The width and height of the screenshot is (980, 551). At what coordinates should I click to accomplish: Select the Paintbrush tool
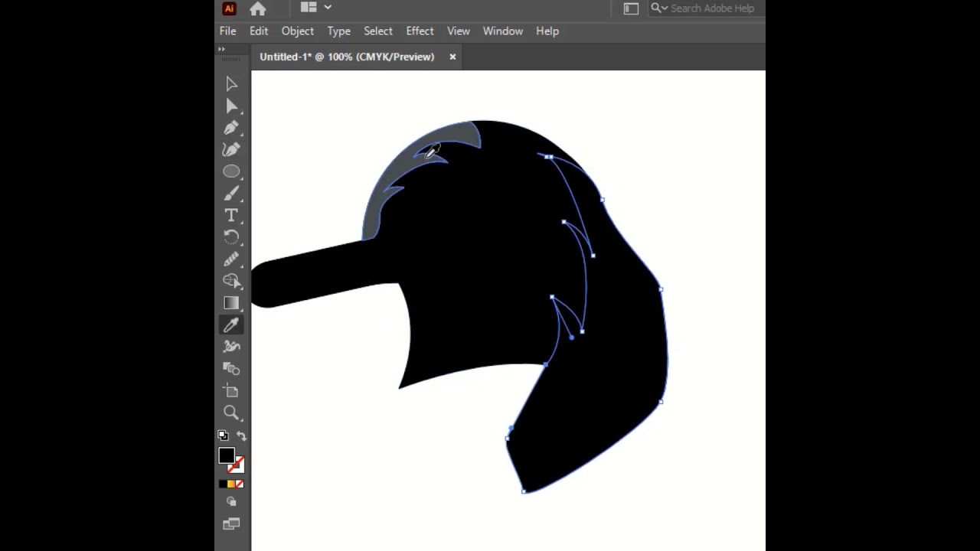231,194
